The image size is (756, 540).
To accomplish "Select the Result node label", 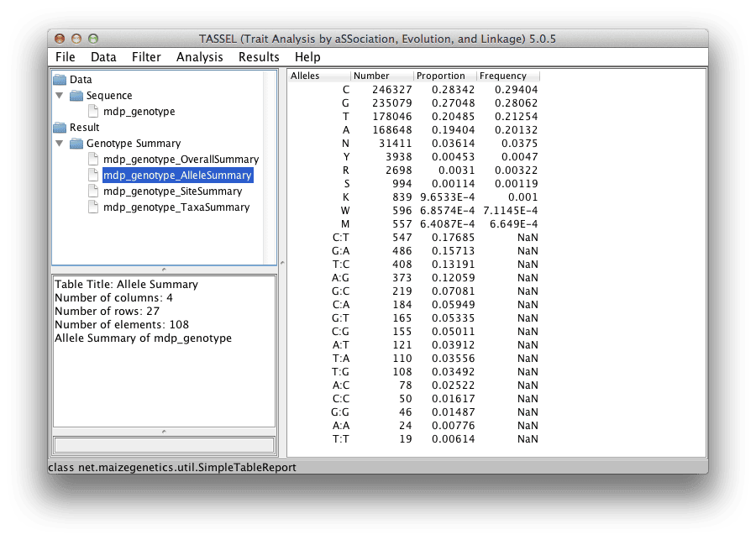I will [x=84, y=128].
